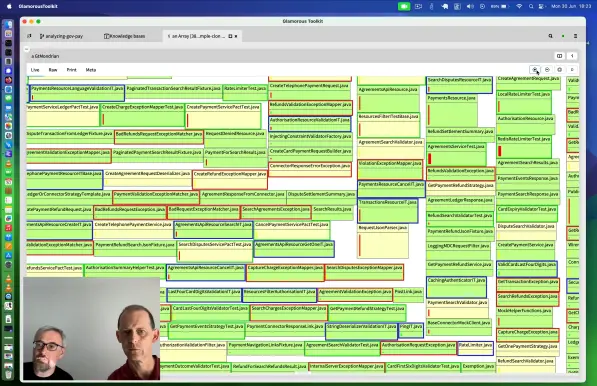Click the AuthorisationRequestException.java node

(418, 348)
